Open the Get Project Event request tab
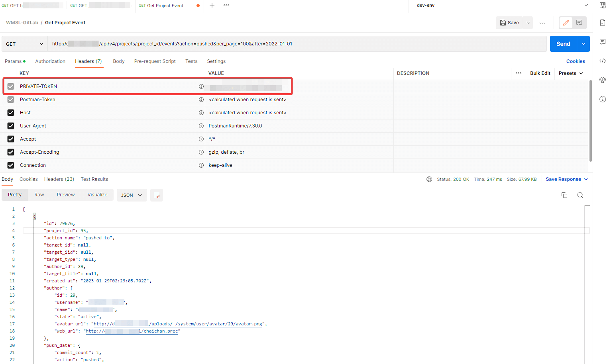This screenshot has height=364, width=611. pyautogui.click(x=165, y=6)
